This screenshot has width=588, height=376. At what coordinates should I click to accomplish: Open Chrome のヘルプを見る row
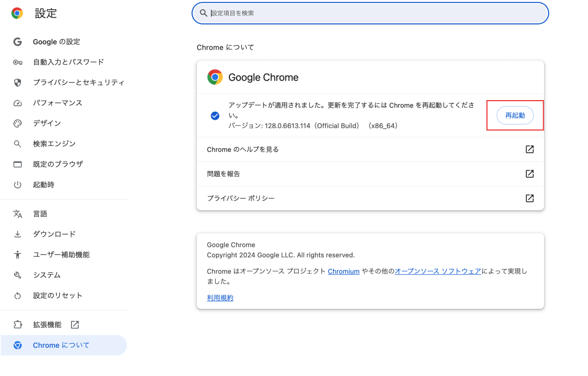click(370, 149)
